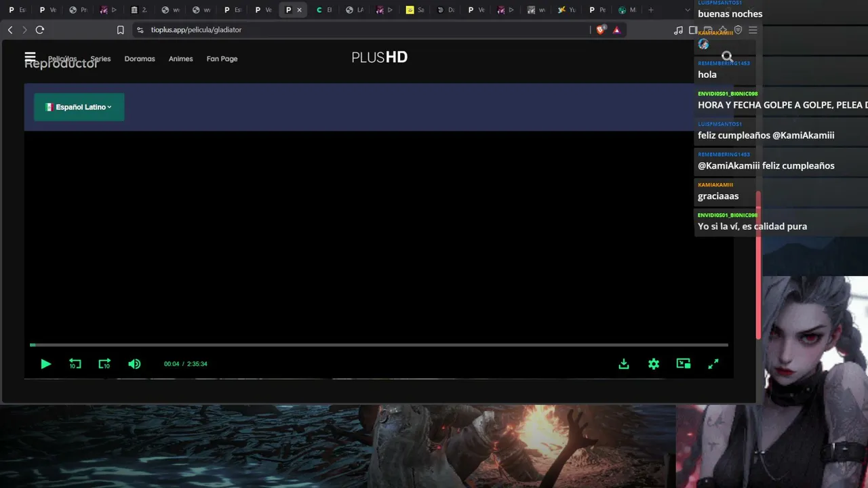This screenshot has width=868, height=488.
Task: Toggle the browser sidebar panel
Action: [x=693, y=30]
